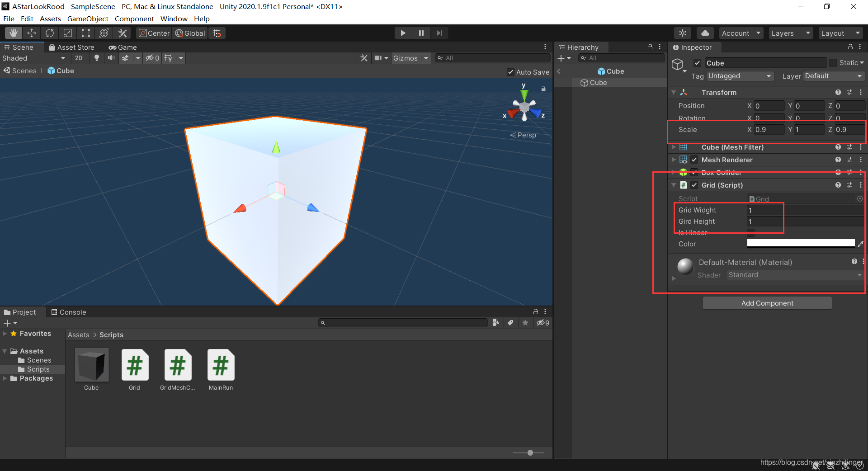Select the Hand tool in toolbar
Screen dimensions: 868x471
pyautogui.click(x=14, y=33)
